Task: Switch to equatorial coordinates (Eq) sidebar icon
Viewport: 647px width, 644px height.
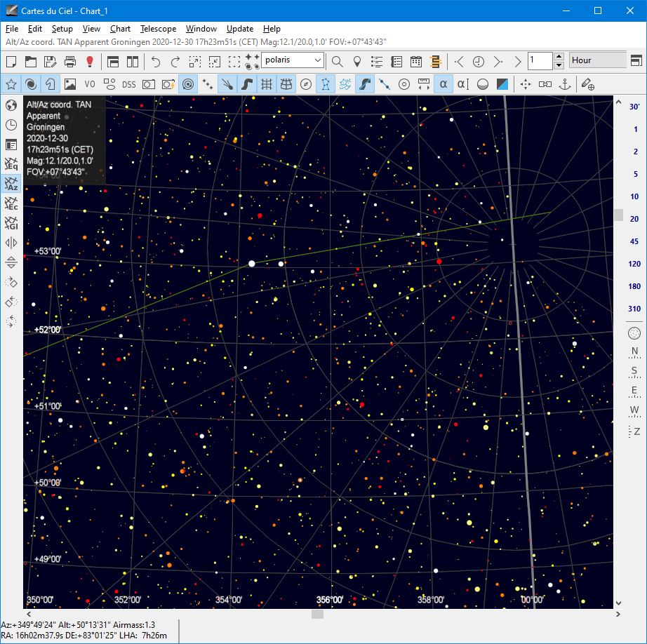Action: pyautogui.click(x=11, y=163)
